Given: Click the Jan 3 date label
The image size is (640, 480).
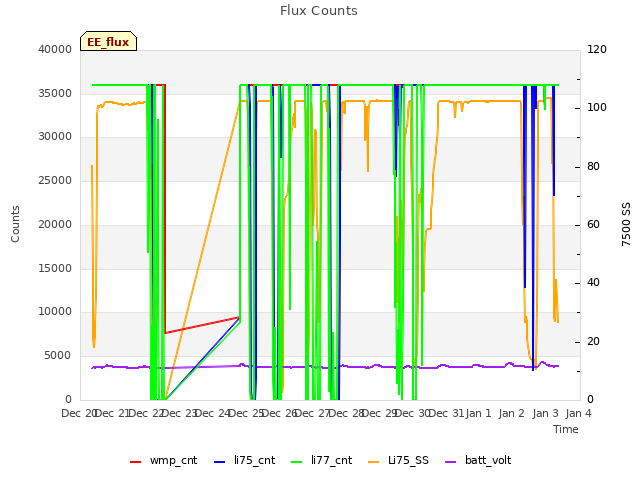Looking at the screenshot, I should 545,413.
